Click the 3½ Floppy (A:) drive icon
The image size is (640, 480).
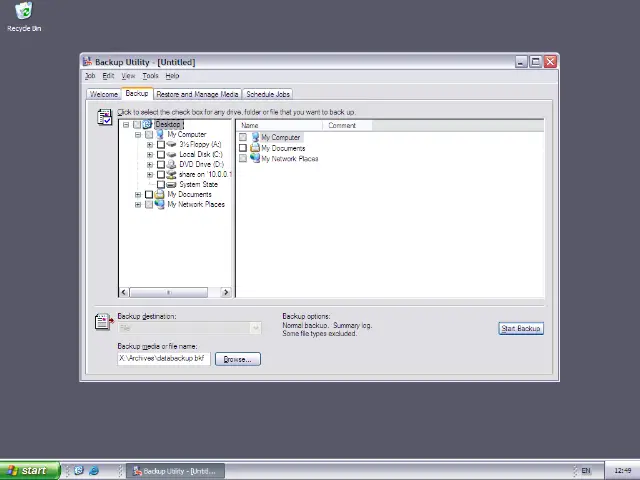click(x=172, y=144)
